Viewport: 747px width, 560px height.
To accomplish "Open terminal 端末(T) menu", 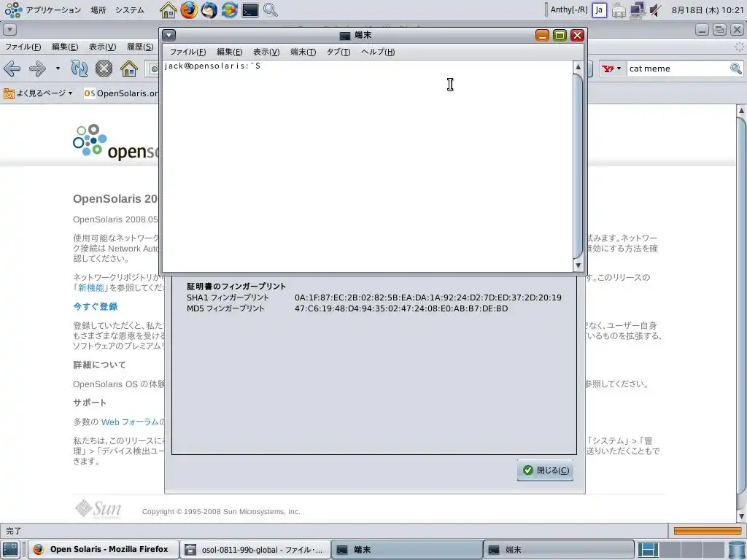I will pos(303,52).
